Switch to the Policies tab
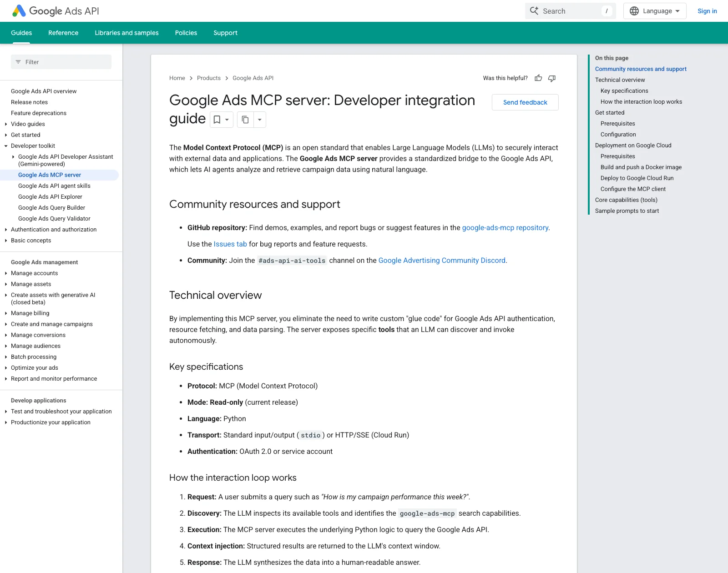This screenshot has width=728, height=573. coord(186,33)
